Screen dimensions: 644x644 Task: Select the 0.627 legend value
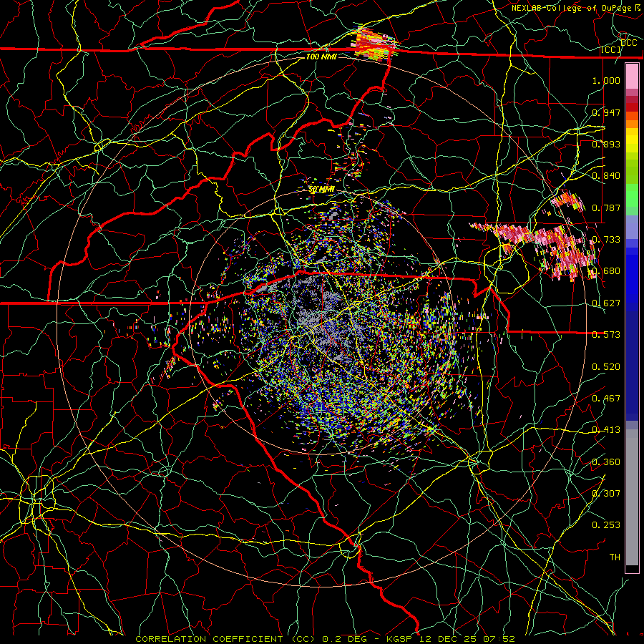click(x=606, y=303)
